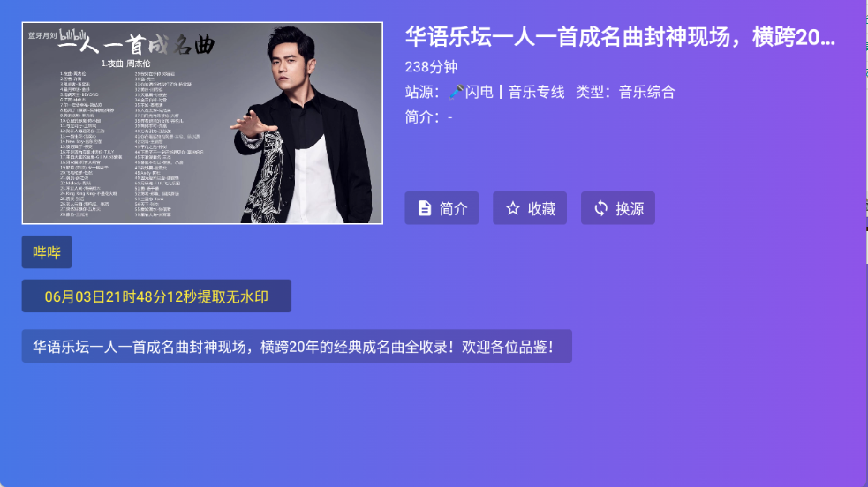Click the 1.夜曲-周杰伦 caption on poster
Screen dimensions: 868x487
[125, 64]
